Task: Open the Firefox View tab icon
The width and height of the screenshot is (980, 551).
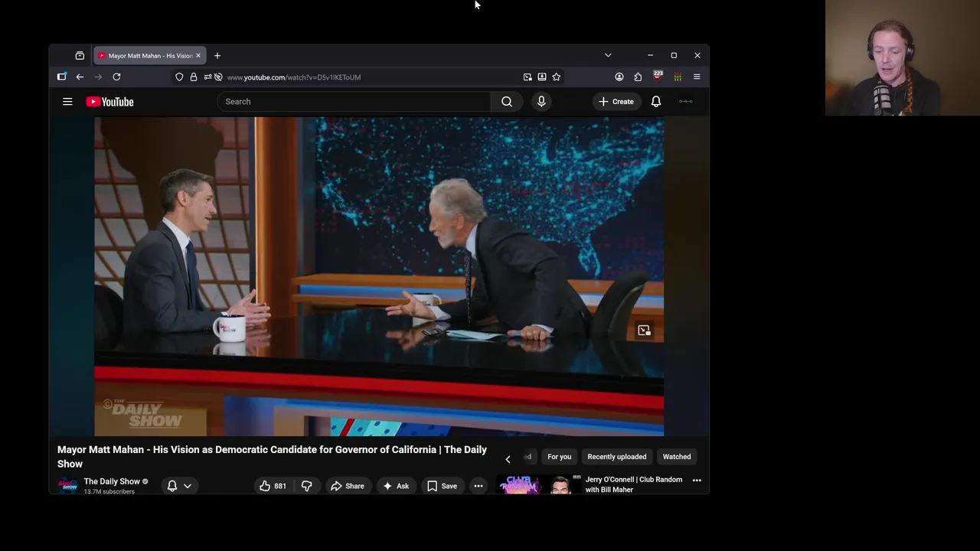Action: point(80,56)
